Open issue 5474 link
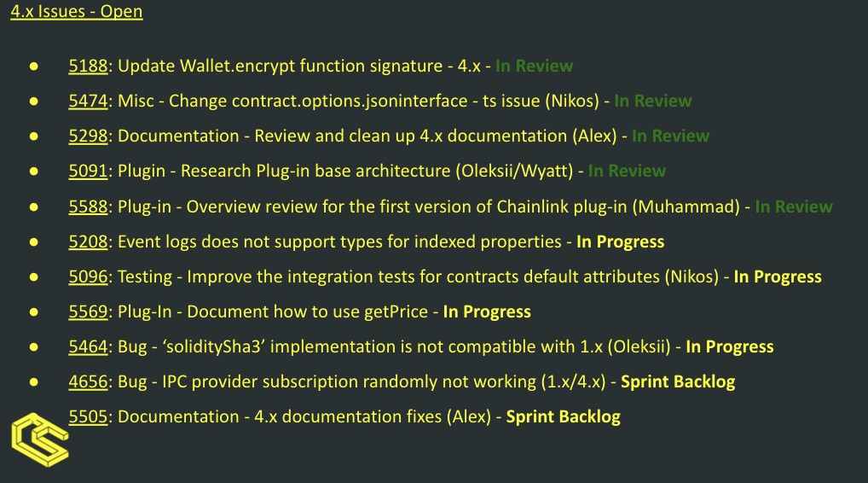 coord(88,101)
